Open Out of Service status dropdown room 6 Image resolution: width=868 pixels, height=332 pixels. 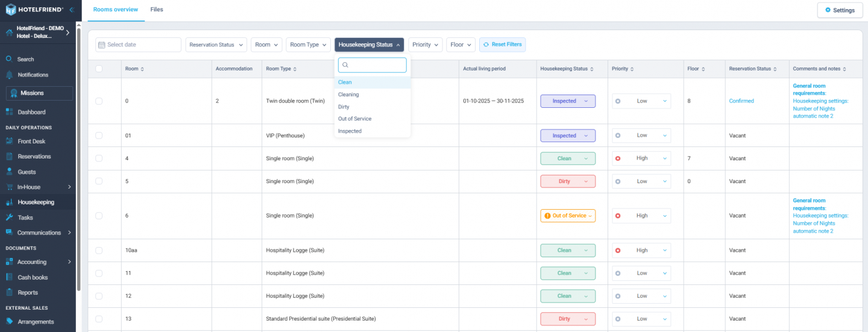point(568,216)
